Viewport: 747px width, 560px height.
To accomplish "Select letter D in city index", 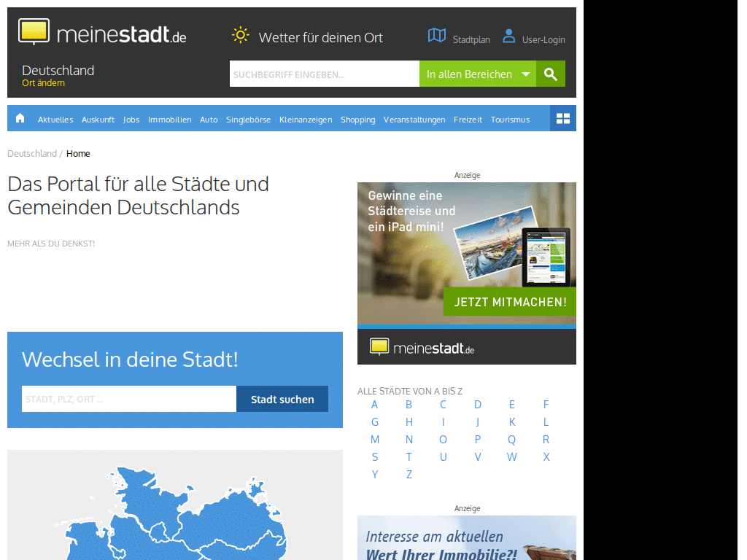I will point(477,405).
